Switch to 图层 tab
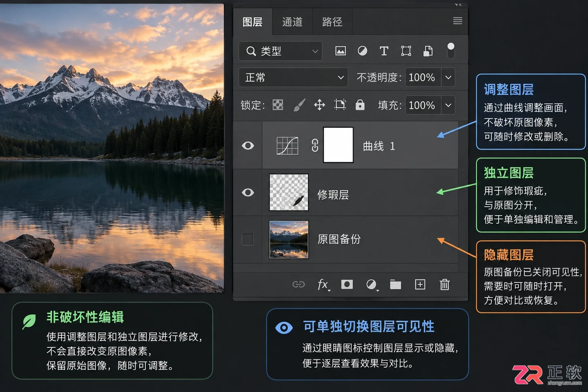This screenshot has width=588, height=392. (252, 22)
